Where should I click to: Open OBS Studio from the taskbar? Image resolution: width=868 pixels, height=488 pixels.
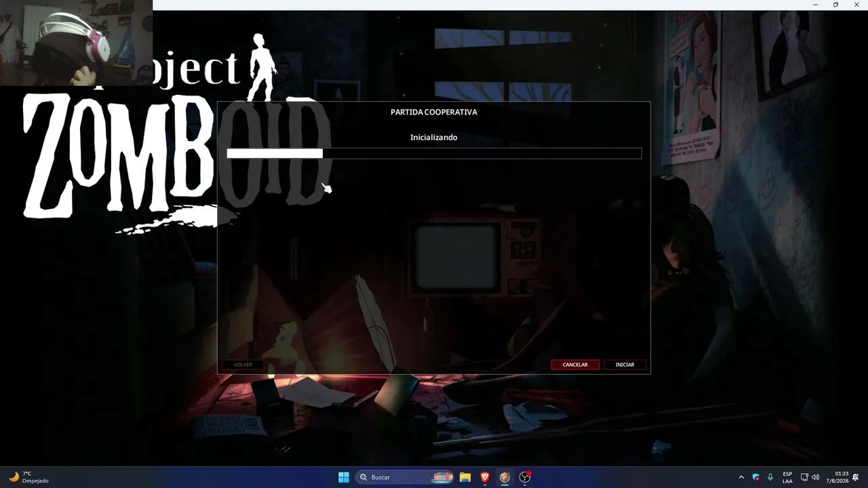(524, 477)
